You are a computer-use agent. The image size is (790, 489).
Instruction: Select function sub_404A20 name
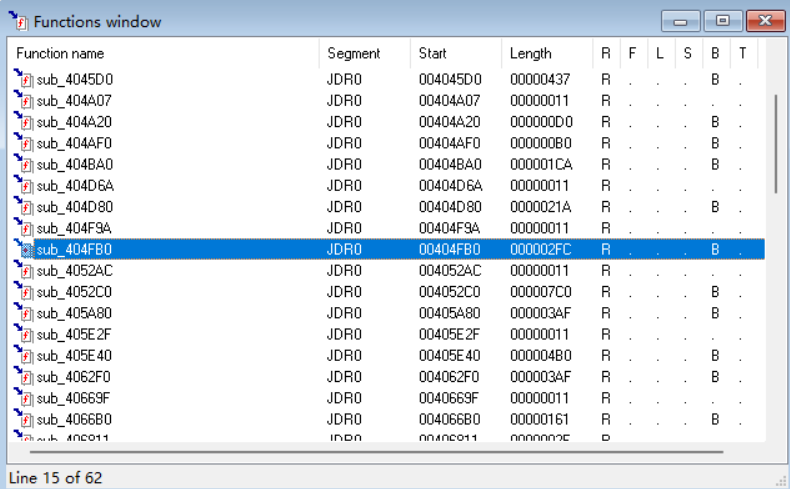pos(74,122)
